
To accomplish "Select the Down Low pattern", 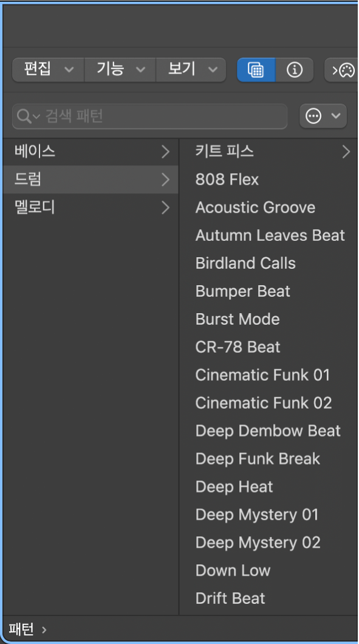I will (x=269, y=570).
